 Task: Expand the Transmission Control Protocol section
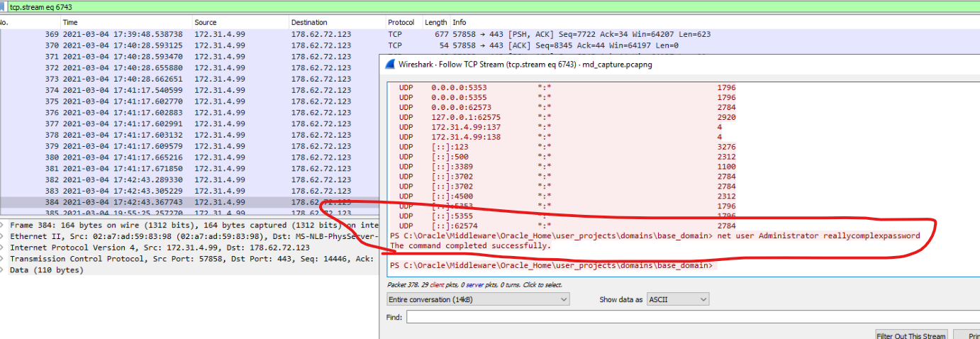tap(4, 259)
